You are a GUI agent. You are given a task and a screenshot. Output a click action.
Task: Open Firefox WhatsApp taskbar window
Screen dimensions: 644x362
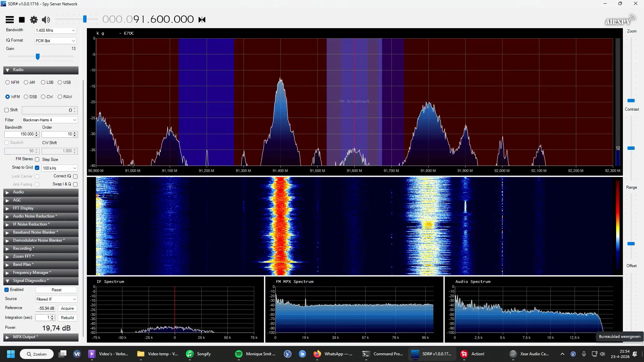coord(333,354)
